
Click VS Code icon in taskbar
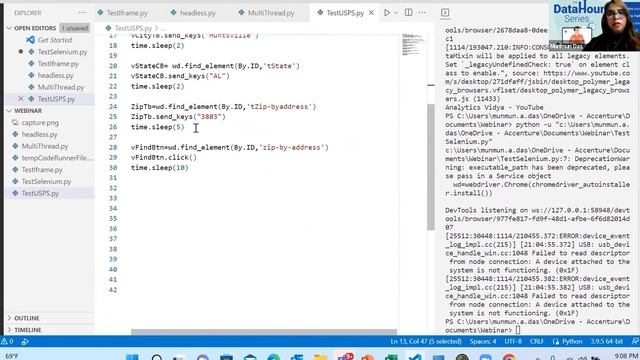(415, 358)
